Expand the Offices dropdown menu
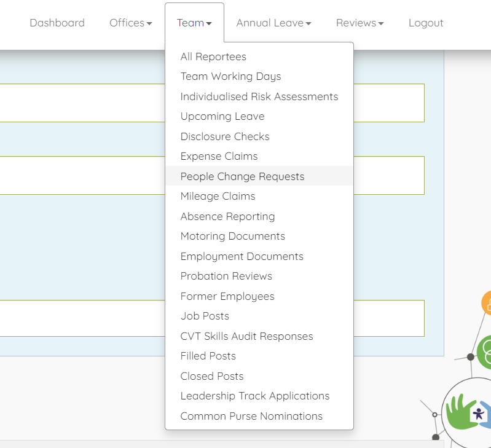The height and width of the screenshot is (448, 491). click(130, 23)
